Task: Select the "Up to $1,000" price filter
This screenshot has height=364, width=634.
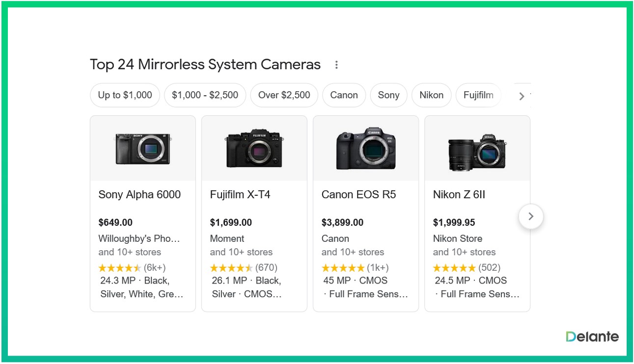Action: (125, 95)
